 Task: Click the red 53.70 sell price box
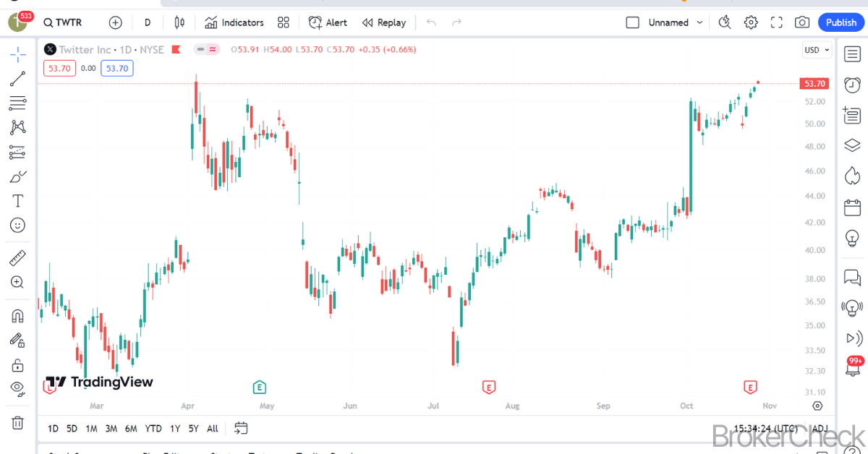[x=59, y=69]
